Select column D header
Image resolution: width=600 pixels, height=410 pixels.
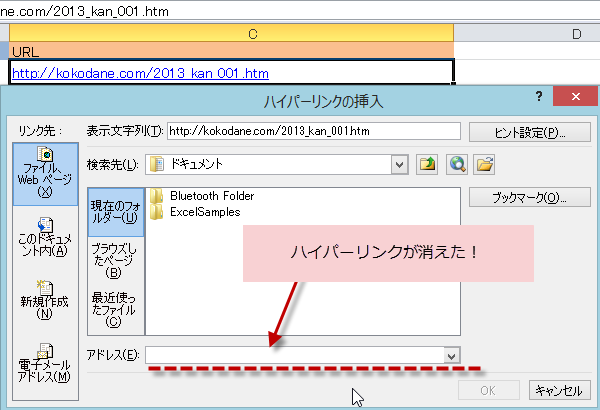pyautogui.click(x=527, y=34)
